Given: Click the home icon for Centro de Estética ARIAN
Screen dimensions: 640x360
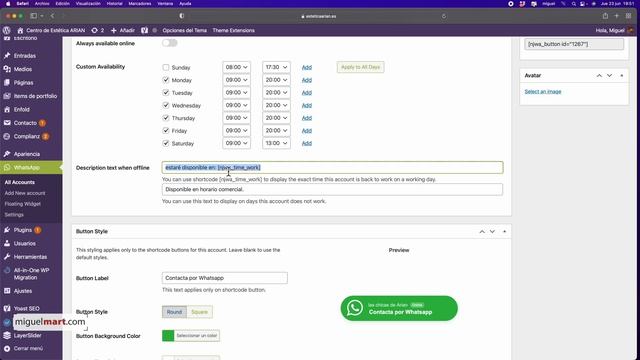Looking at the screenshot, I should pos(20,30).
